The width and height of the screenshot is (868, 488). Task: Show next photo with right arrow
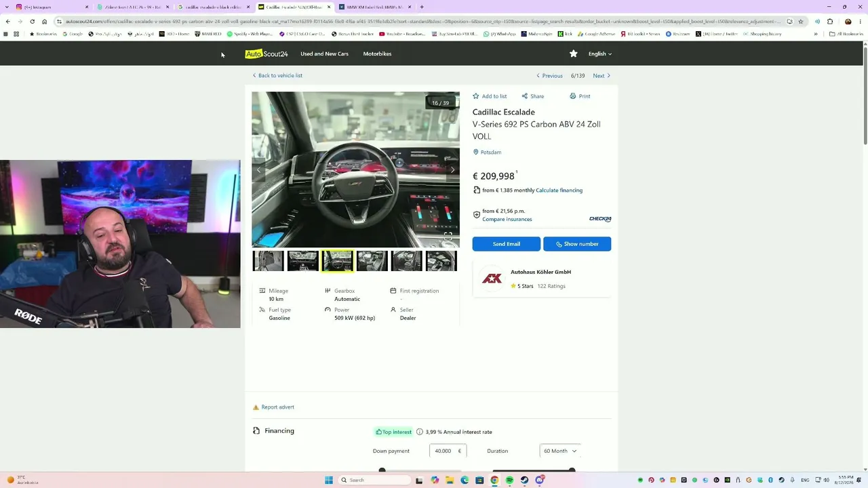click(x=452, y=170)
